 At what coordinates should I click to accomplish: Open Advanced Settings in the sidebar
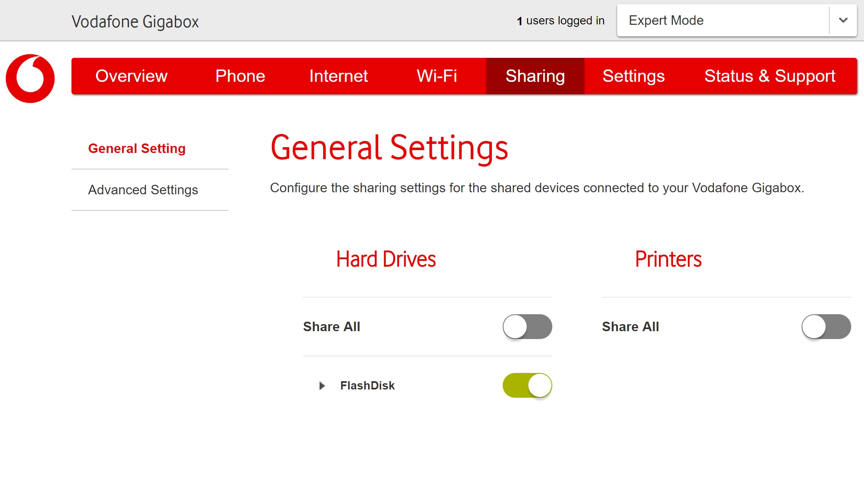(143, 190)
